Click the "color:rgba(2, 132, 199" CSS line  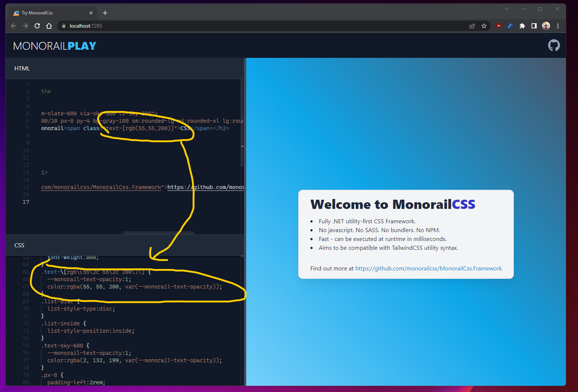135,360
